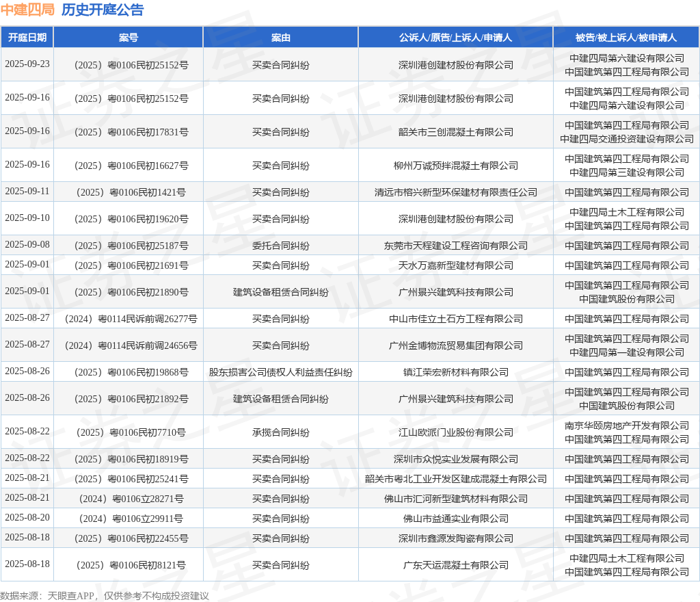Click the date 2025-09-11
Viewport: 700px width, 602px height.
click(27, 191)
